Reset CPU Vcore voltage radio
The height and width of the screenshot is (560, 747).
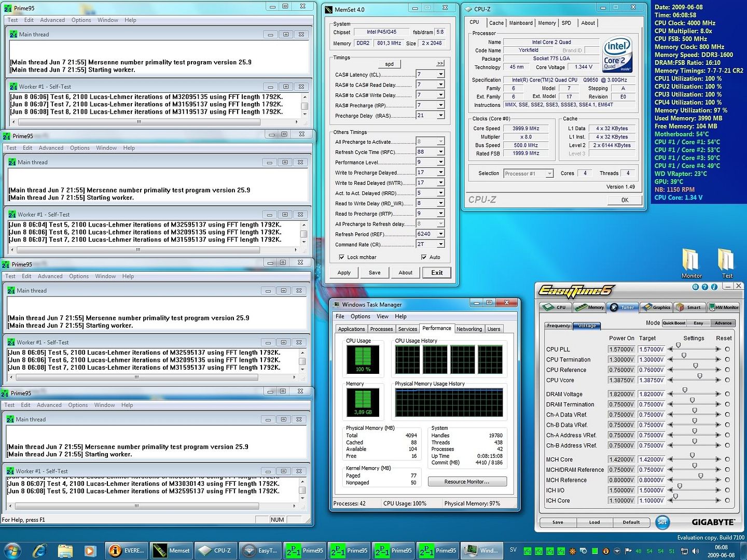point(727,380)
